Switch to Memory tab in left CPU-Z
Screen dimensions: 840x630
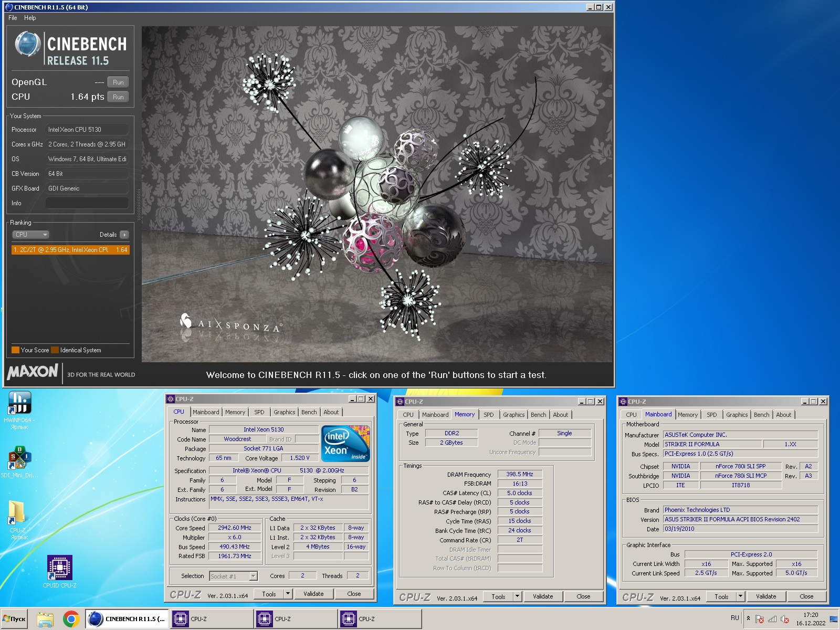[235, 412]
